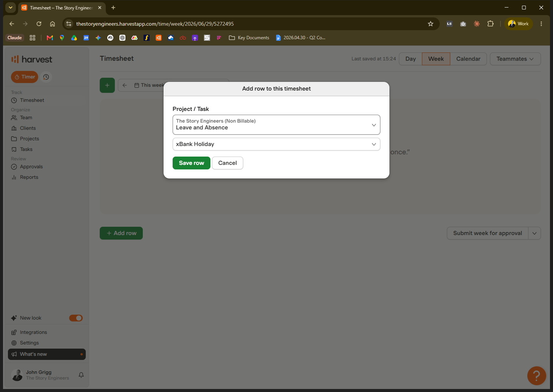Switch to the Week view tab
The image size is (553, 392).
[x=436, y=59]
